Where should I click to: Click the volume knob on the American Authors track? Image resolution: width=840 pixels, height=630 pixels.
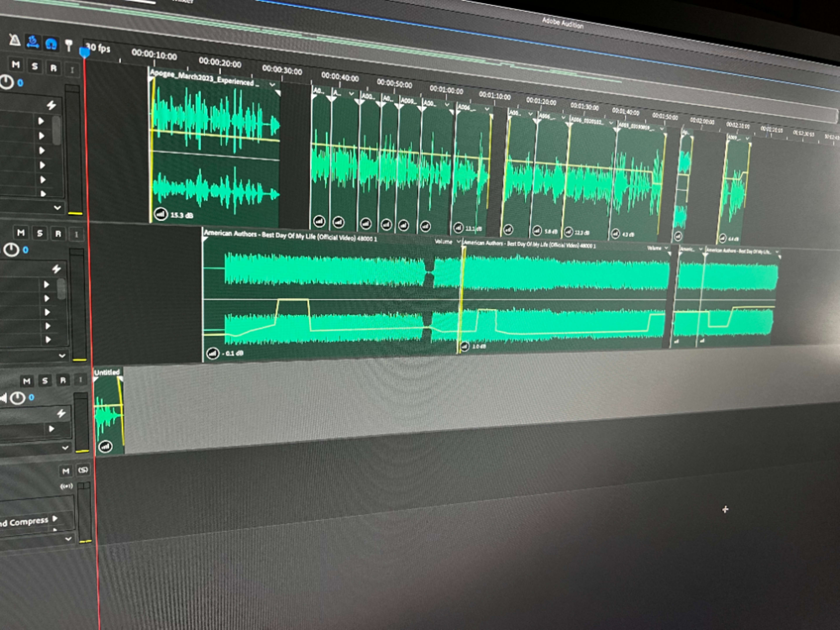[x=11, y=250]
